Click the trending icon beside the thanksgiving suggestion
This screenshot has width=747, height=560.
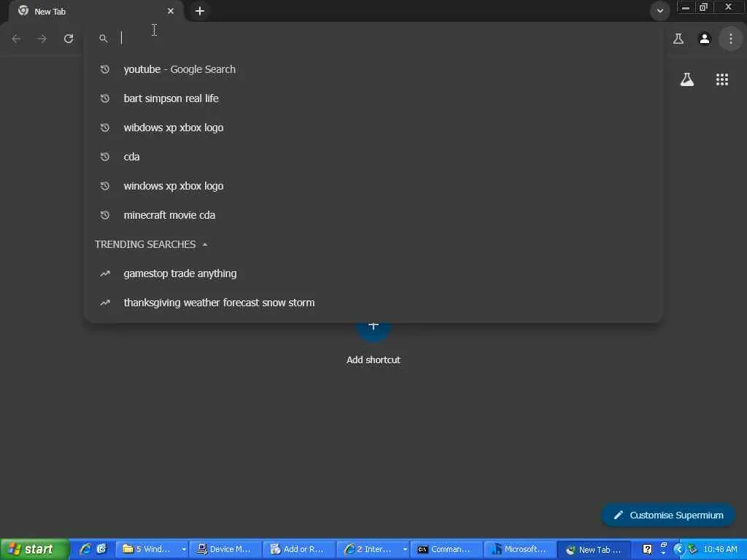click(x=105, y=303)
